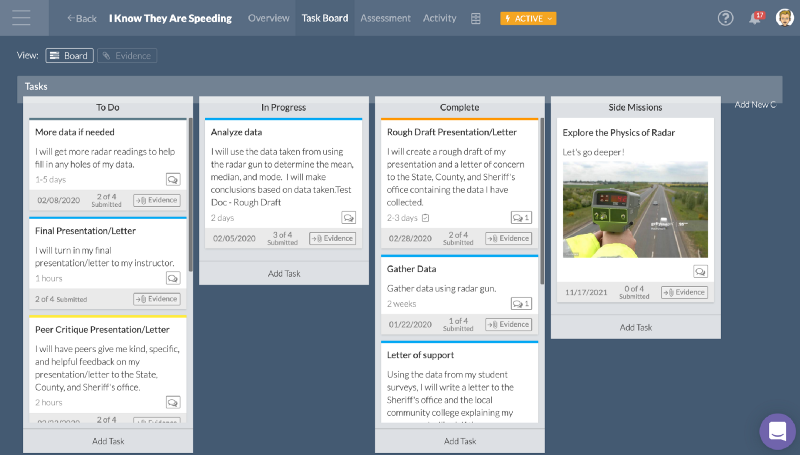Click the Back link

(x=82, y=18)
